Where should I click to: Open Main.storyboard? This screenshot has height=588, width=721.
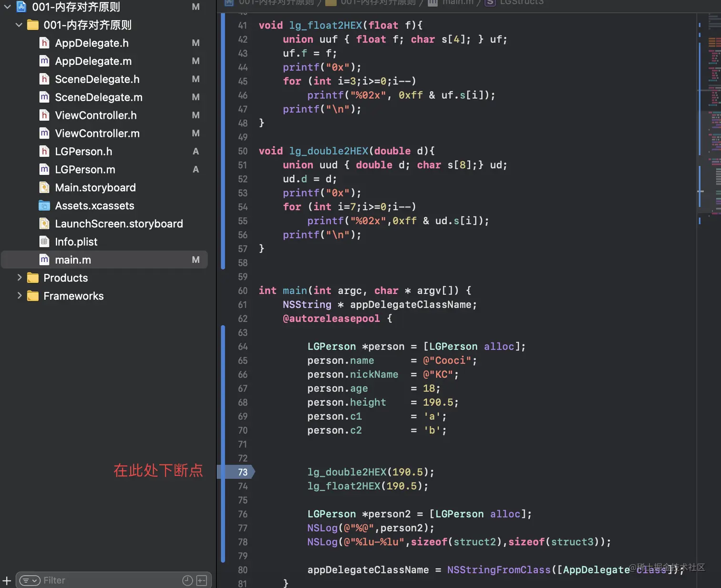click(x=95, y=187)
